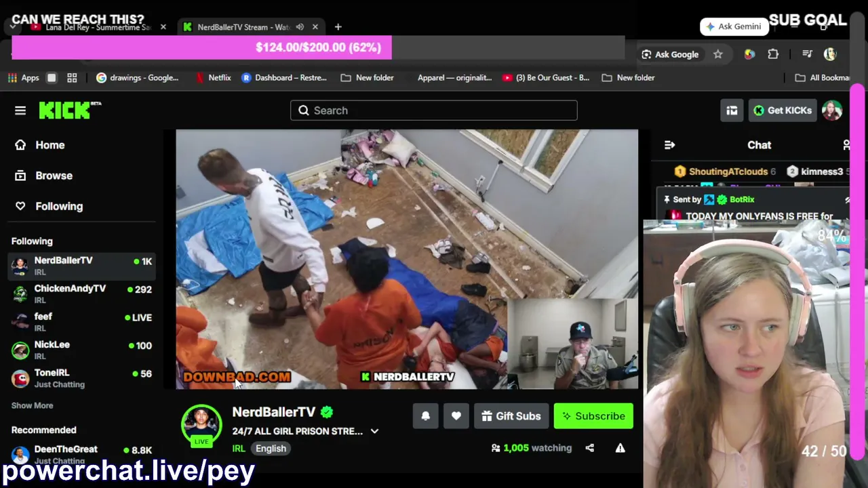The width and height of the screenshot is (868, 488).
Task: Open ToneIRL channel from Following list
Action: coord(81,378)
